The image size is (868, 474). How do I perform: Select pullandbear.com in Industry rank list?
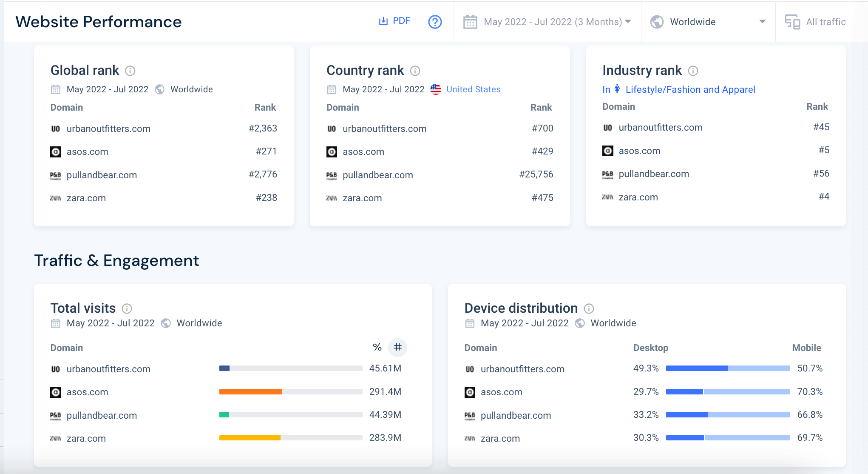[654, 174]
